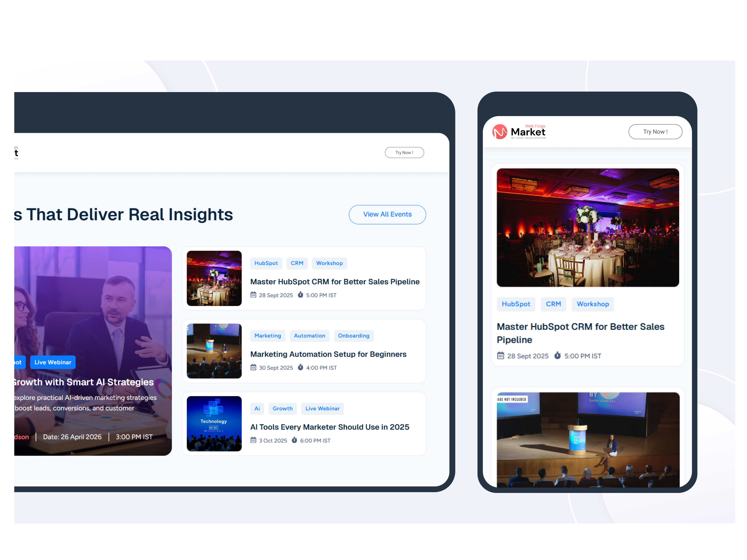This screenshot has height=560, width=747.
Task: Click stopwatch icon in mobile event card
Action: coord(557,356)
